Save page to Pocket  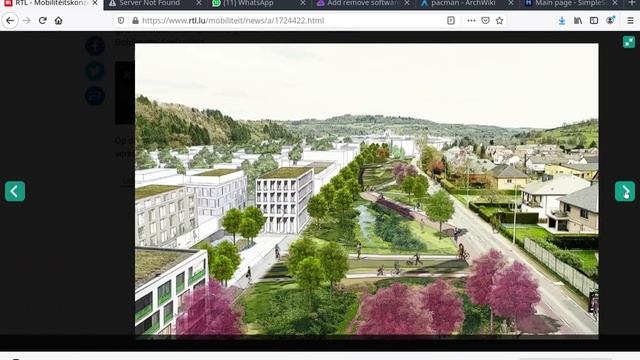[x=485, y=20]
